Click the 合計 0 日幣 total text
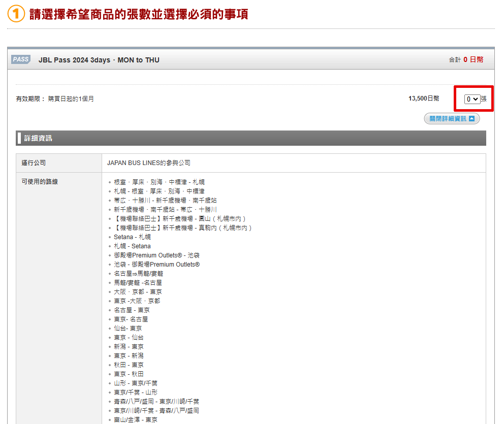 coord(466,60)
